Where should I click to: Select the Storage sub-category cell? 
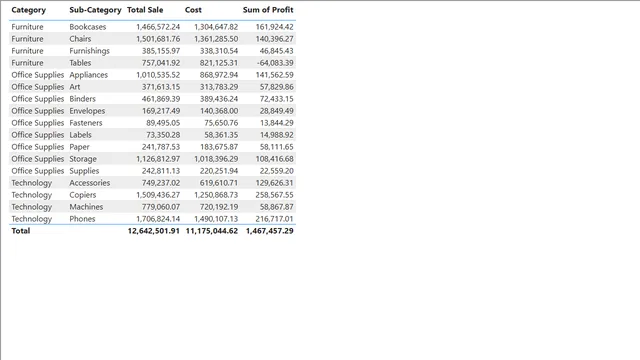83,159
